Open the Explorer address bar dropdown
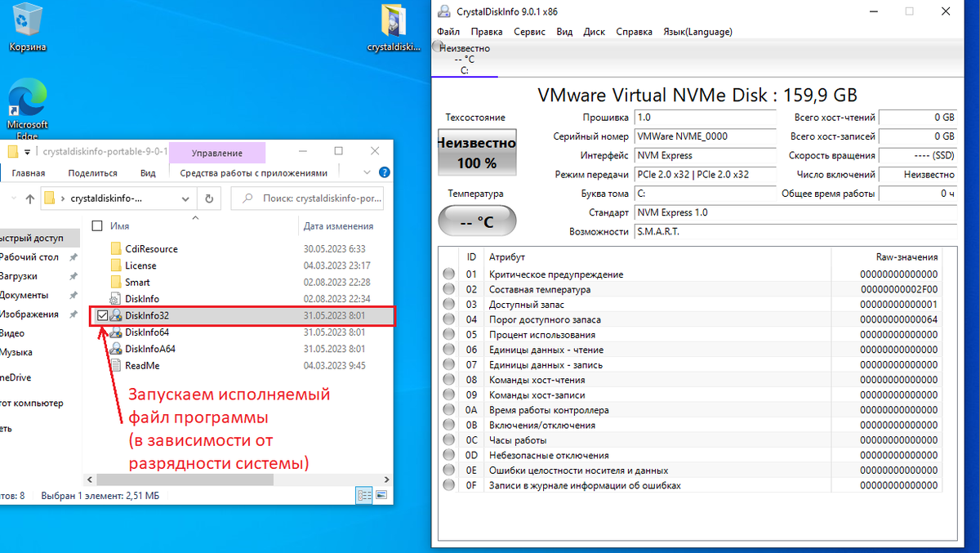The image size is (980, 553). tap(187, 198)
